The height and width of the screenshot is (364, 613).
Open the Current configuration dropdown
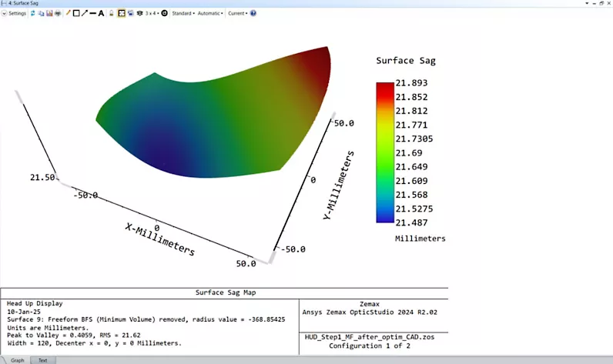pos(238,13)
